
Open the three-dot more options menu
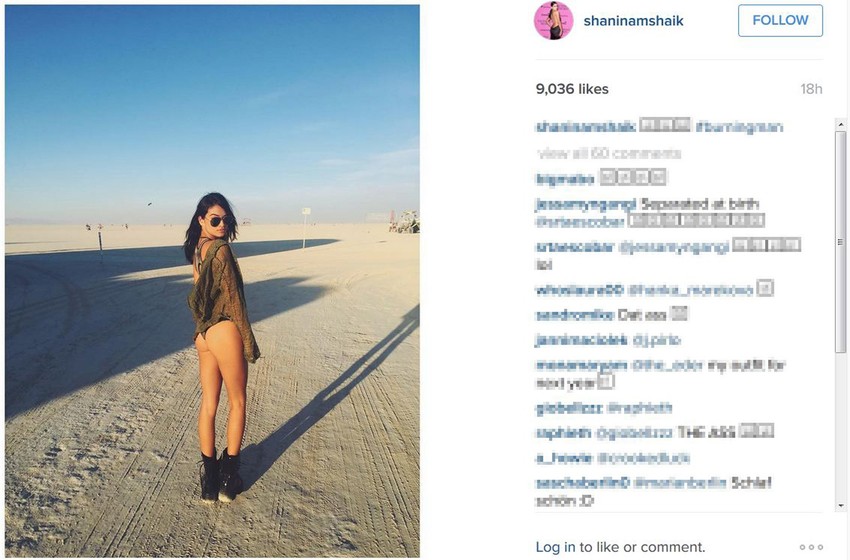click(x=812, y=547)
